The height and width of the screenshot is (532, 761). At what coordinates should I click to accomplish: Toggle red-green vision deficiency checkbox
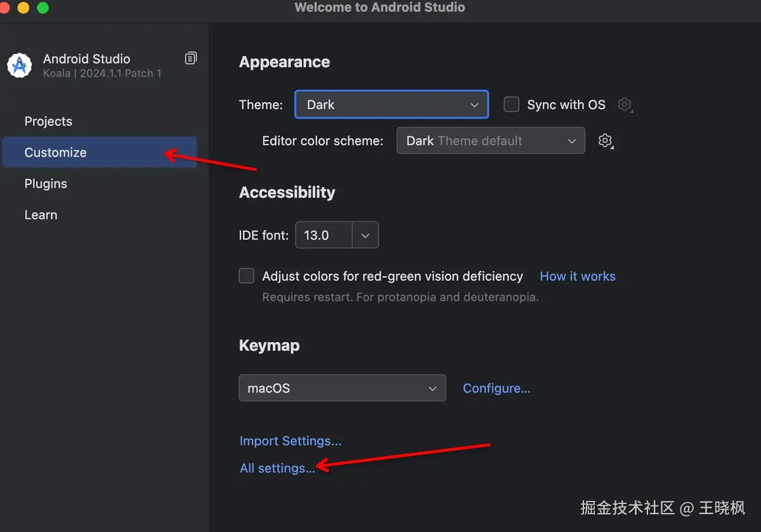[247, 276]
